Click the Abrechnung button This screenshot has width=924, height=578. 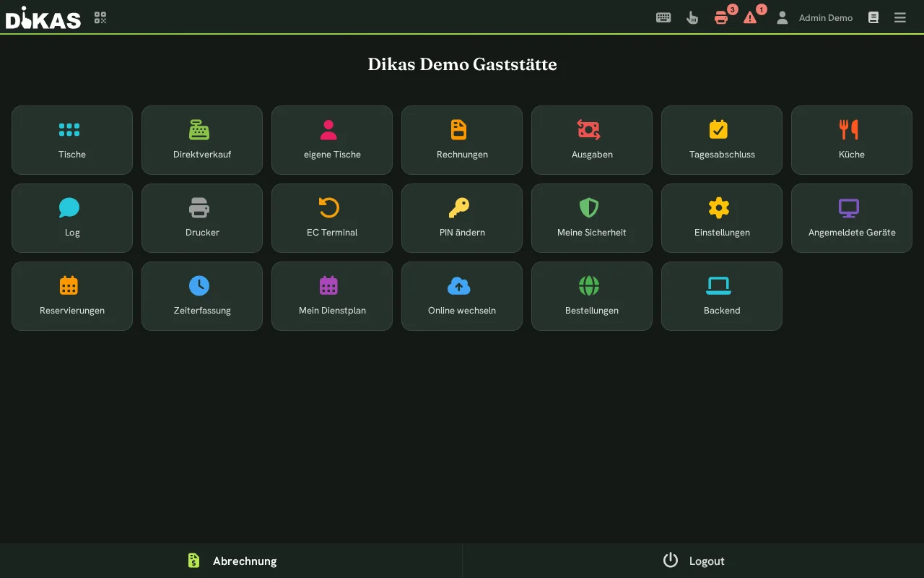(231, 561)
